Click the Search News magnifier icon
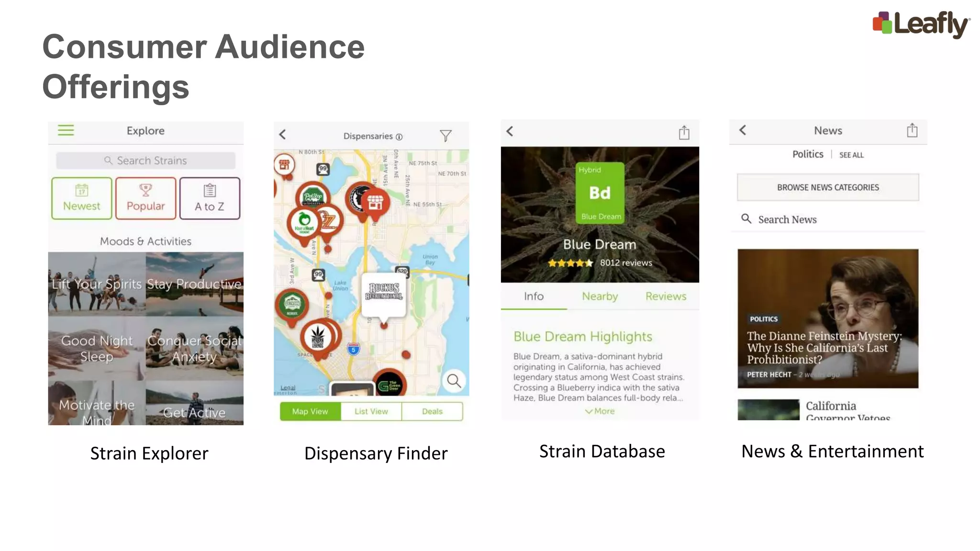 coord(746,219)
